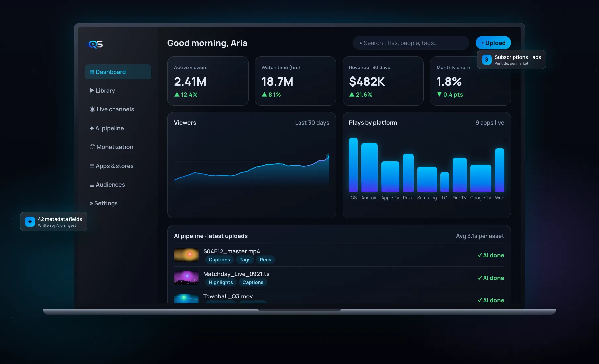This screenshot has width=599, height=364.
Task: Click the Tags chip on S04E12_master.mp4
Action: [x=245, y=260]
